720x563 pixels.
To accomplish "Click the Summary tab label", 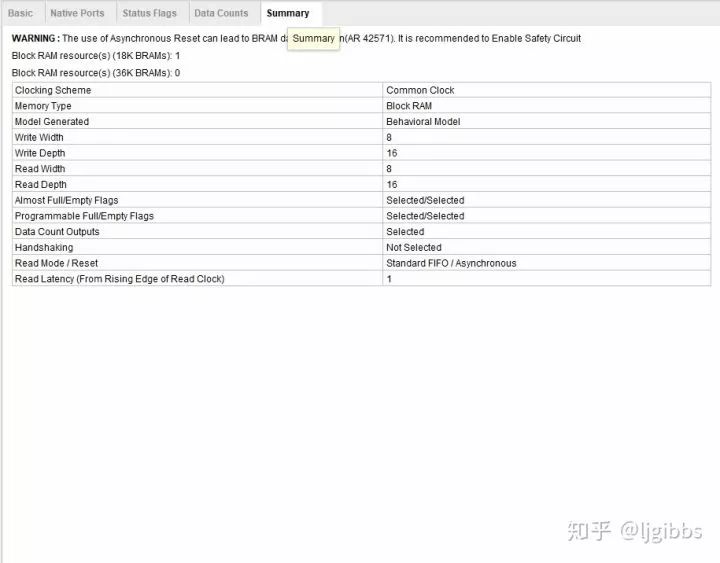I will point(288,13).
